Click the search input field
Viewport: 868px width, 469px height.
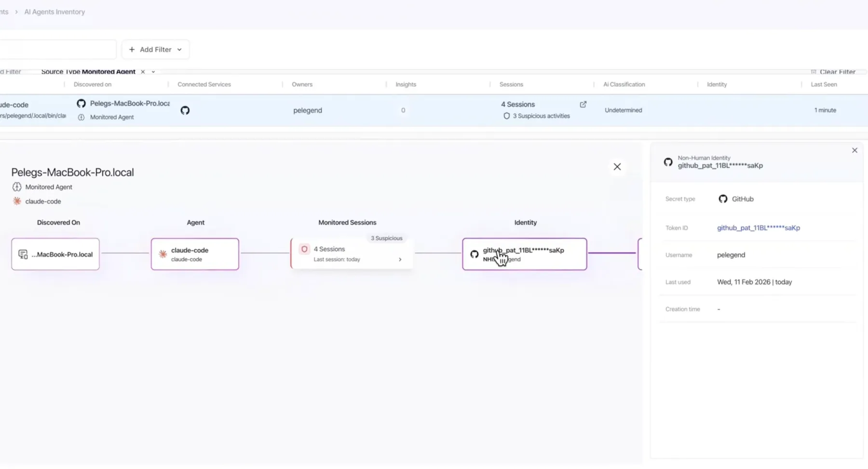[x=58, y=50]
